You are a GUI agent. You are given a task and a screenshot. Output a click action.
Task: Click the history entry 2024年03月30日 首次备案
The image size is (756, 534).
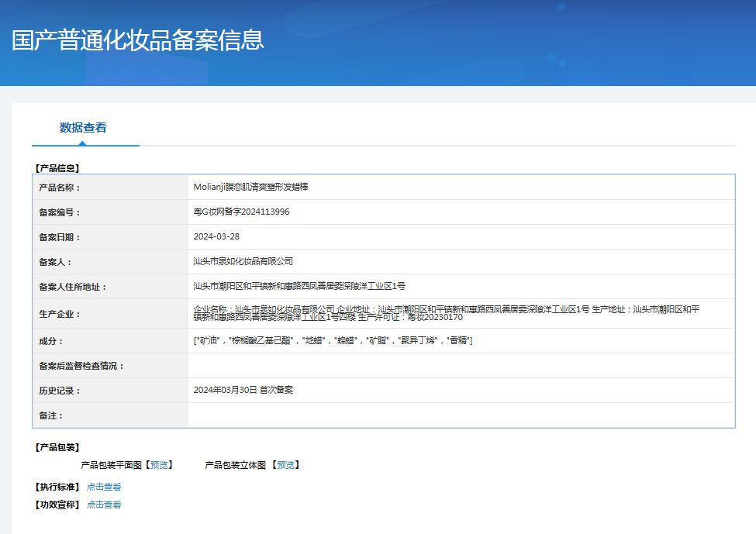pos(243,390)
